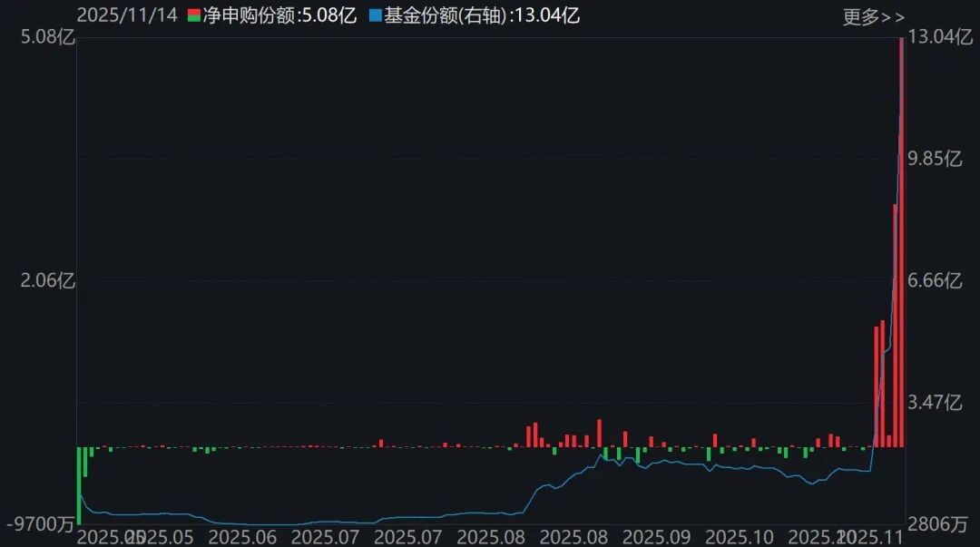Image resolution: width=980 pixels, height=547 pixels.
Task: Click the tall green bar at left edge
Action: (79, 485)
